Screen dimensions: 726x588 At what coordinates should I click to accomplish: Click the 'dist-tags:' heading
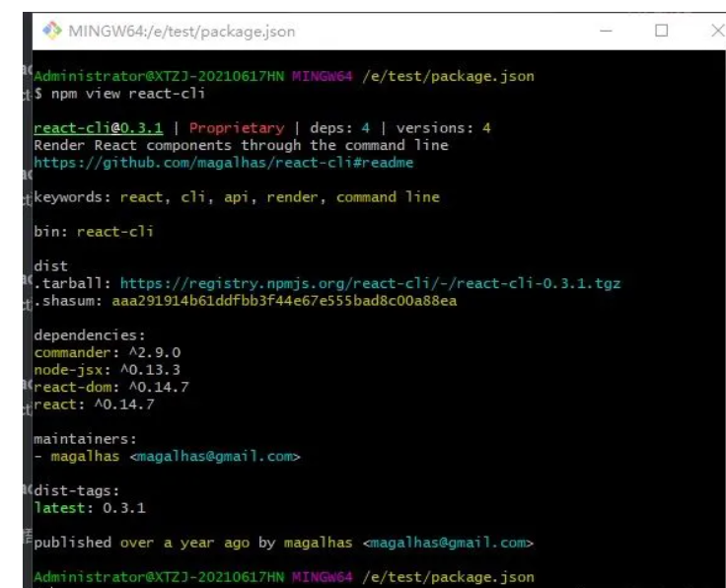(76, 490)
